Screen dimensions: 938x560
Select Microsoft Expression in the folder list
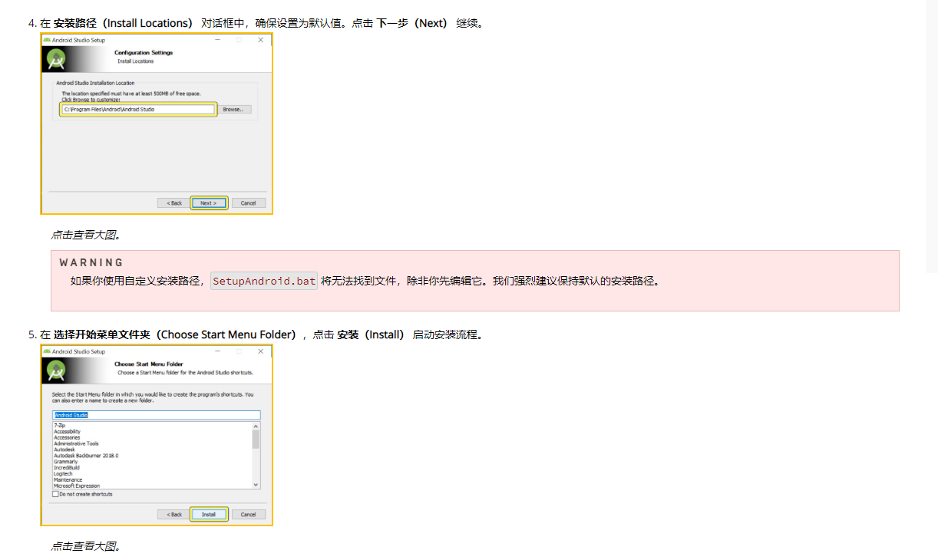[x=77, y=486]
